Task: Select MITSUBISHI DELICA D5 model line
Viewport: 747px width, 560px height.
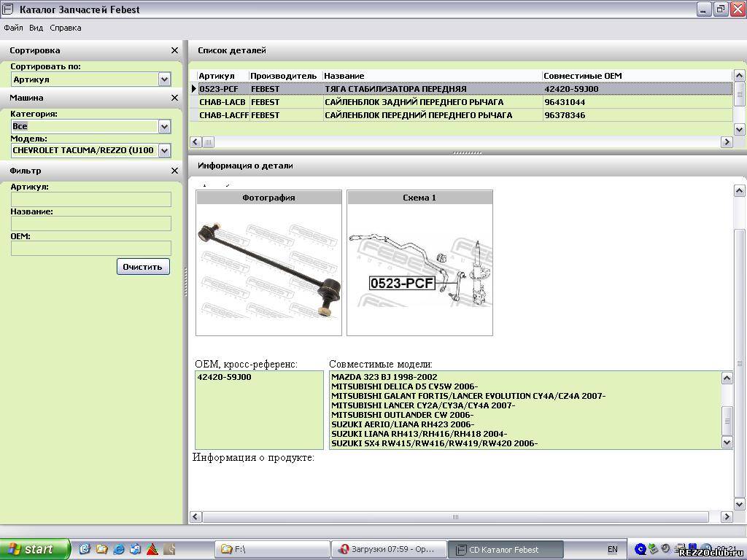Action: pyautogui.click(x=404, y=386)
